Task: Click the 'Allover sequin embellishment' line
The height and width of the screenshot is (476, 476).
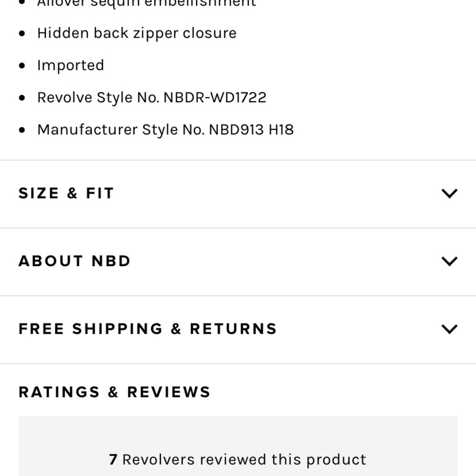Action: click(147, 4)
